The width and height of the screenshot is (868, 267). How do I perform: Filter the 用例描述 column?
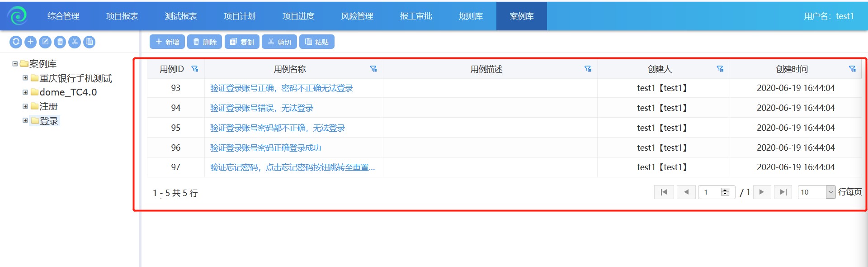pos(588,69)
